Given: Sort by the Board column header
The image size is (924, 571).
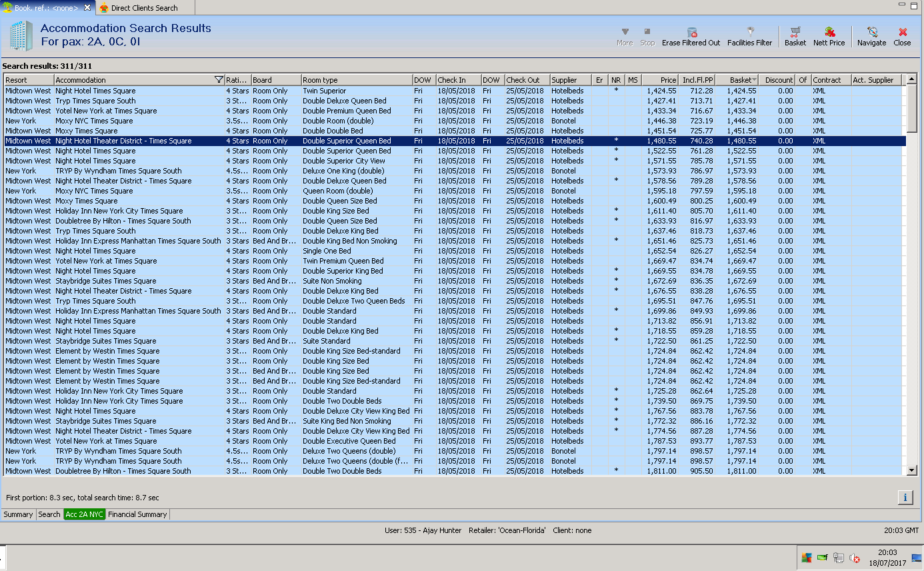Looking at the screenshot, I should [276, 80].
